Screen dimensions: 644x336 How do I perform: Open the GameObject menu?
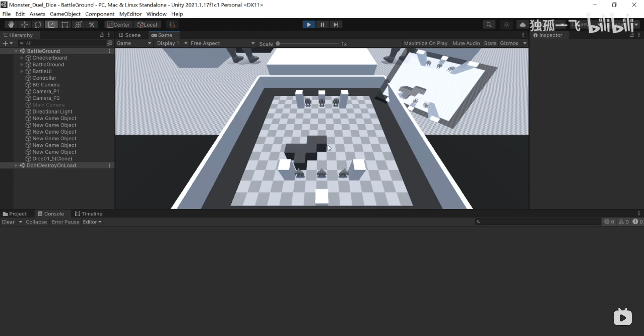[x=65, y=14]
